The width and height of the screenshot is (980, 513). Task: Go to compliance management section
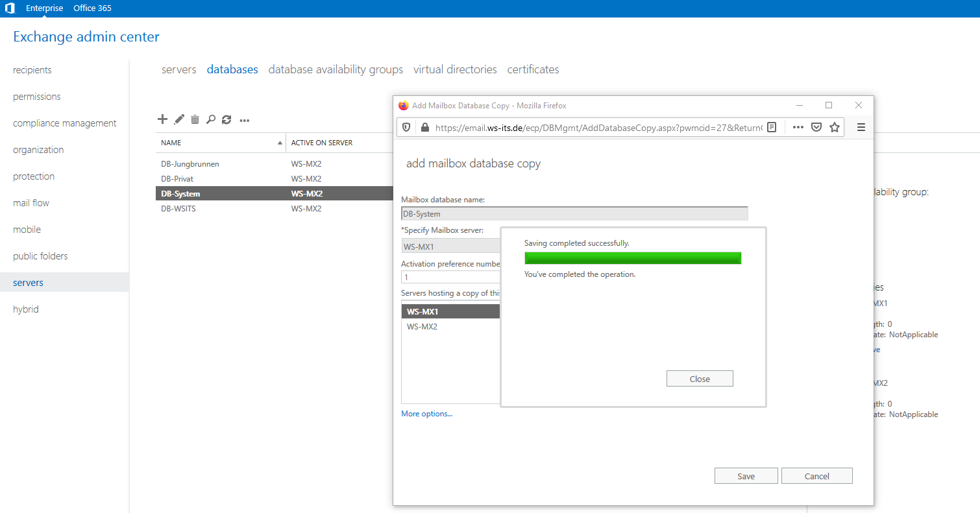65,123
